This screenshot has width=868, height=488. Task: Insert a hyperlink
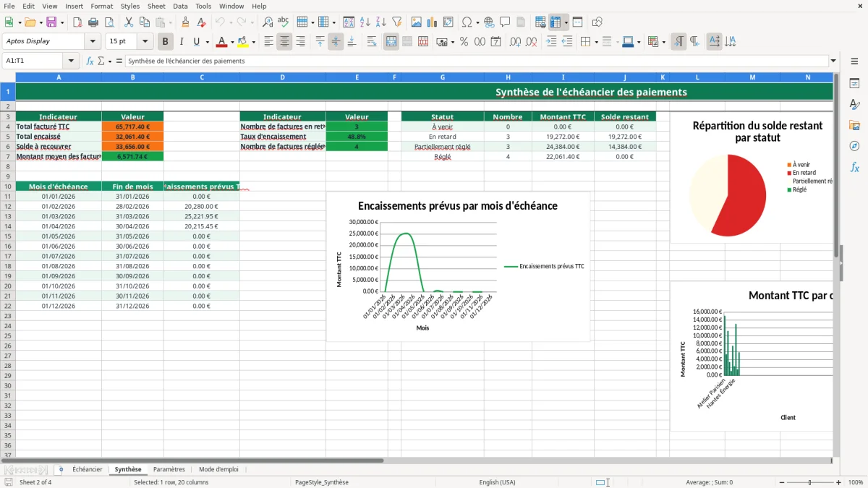pos(489,22)
